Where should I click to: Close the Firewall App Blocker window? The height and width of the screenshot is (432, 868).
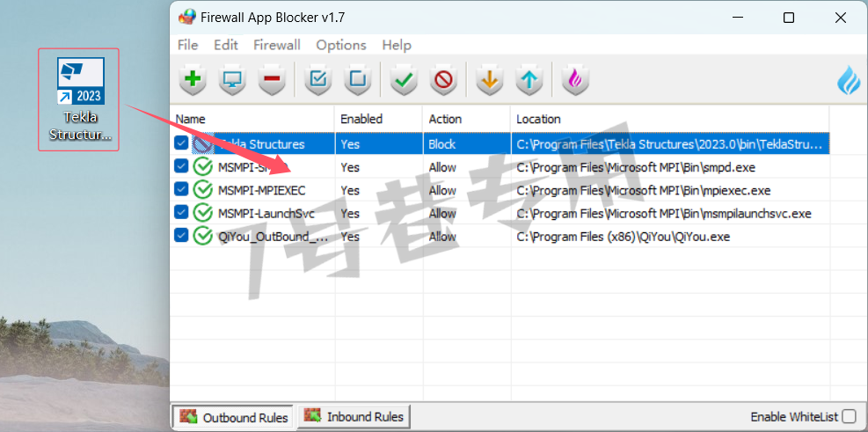coord(841,18)
